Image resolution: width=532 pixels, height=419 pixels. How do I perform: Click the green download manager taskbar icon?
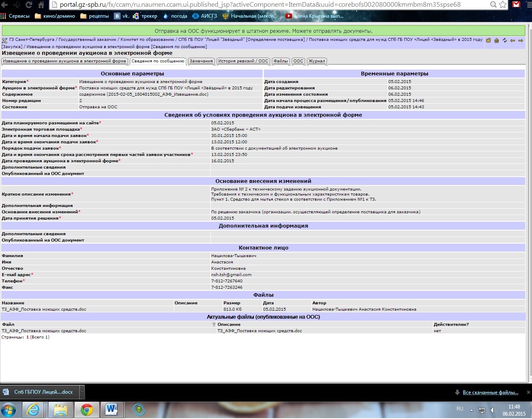pos(139,409)
